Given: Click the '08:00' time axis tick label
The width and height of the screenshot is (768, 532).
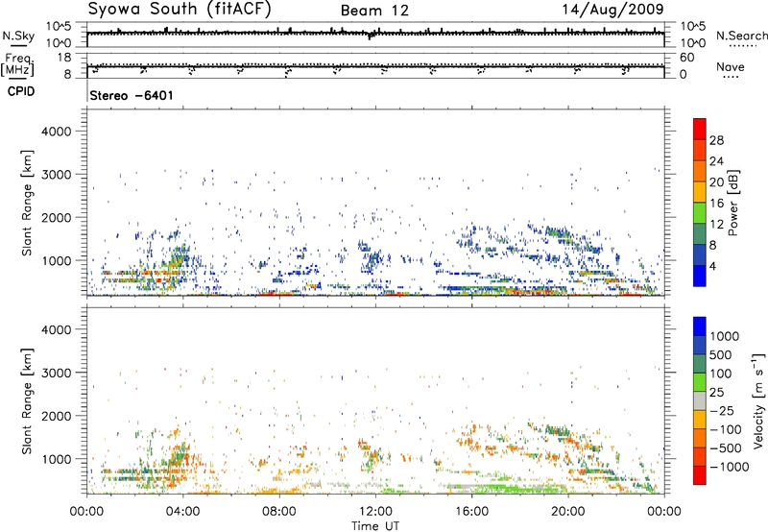Looking at the screenshot, I should coord(279,512).
